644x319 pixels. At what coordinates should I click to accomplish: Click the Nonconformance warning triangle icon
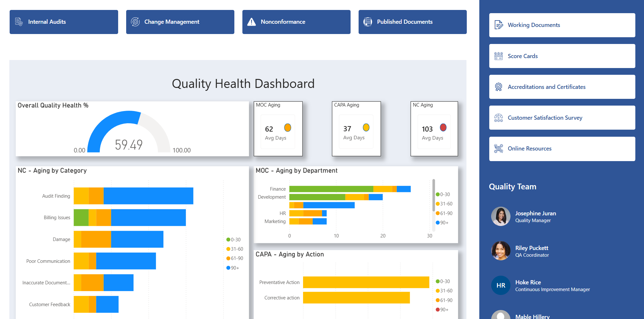coord(251,21)
